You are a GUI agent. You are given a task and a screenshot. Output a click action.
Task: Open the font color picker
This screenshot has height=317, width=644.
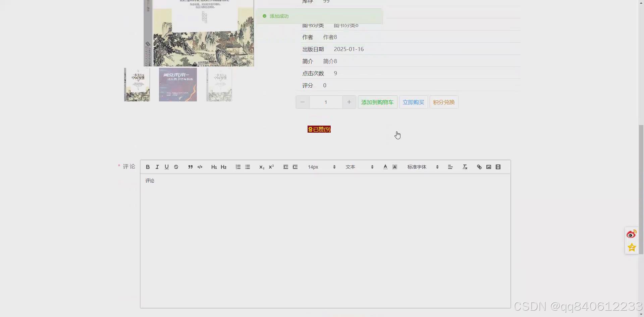pyautogui.click(x=385, y=167)
